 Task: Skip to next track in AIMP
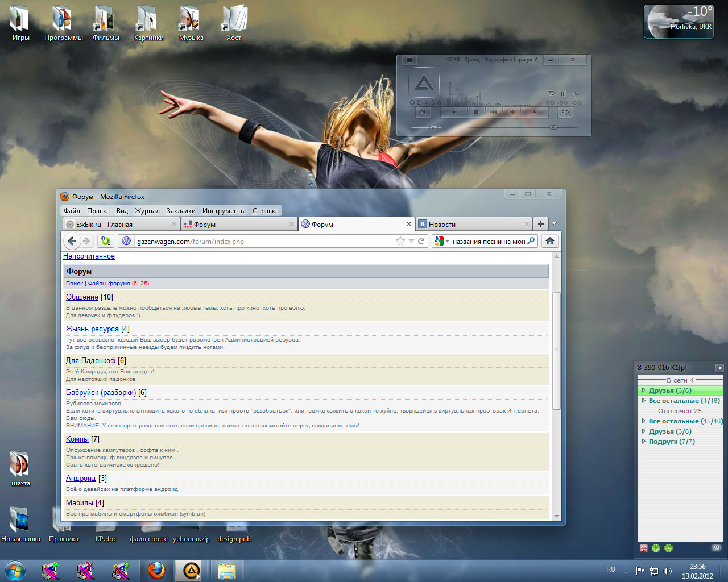point(512,113)
